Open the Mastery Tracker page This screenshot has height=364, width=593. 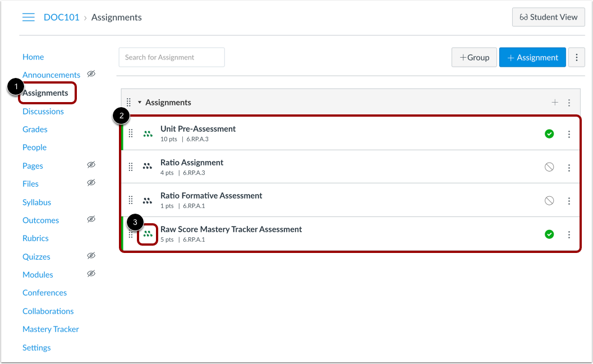[50, 329]
